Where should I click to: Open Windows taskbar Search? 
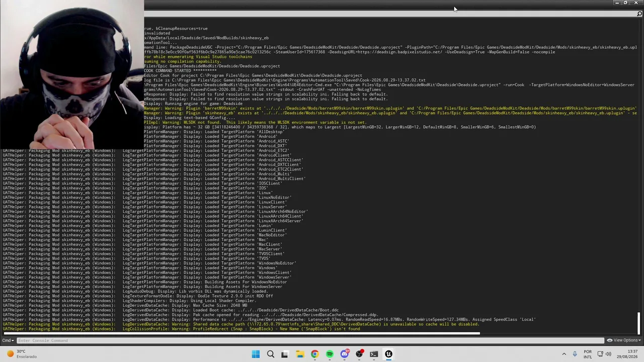tap(271, 354)
